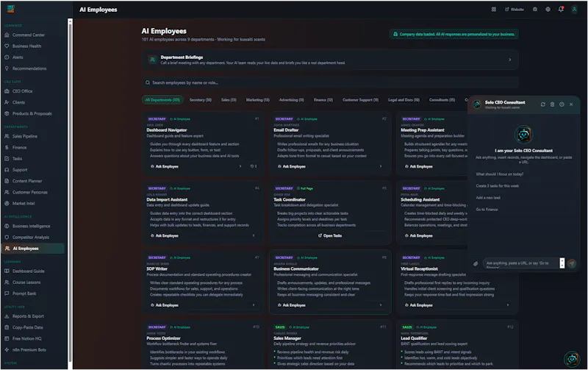Open Support sidebar item
This screenshot has height=370, width=588.
20,170
